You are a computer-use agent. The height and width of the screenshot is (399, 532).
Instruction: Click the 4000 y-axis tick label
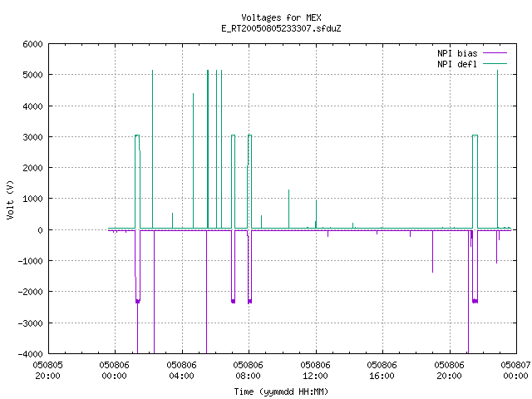33,106
